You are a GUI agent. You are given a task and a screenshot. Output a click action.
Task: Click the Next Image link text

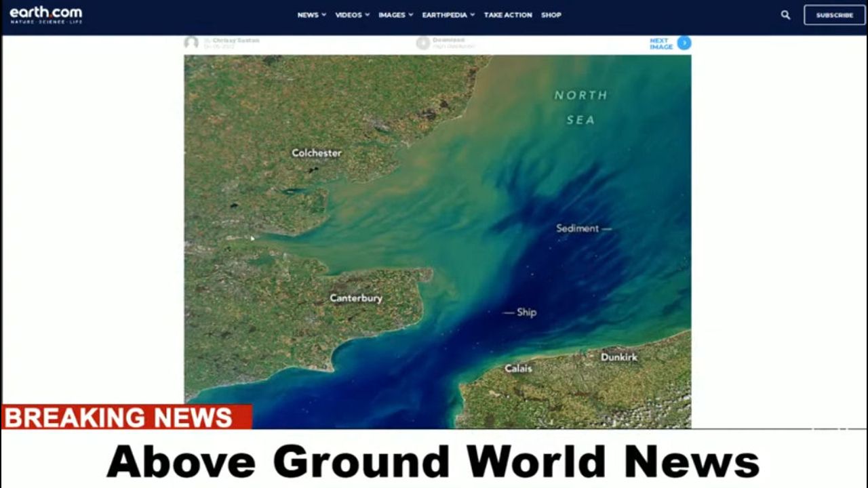coord(661,43)
